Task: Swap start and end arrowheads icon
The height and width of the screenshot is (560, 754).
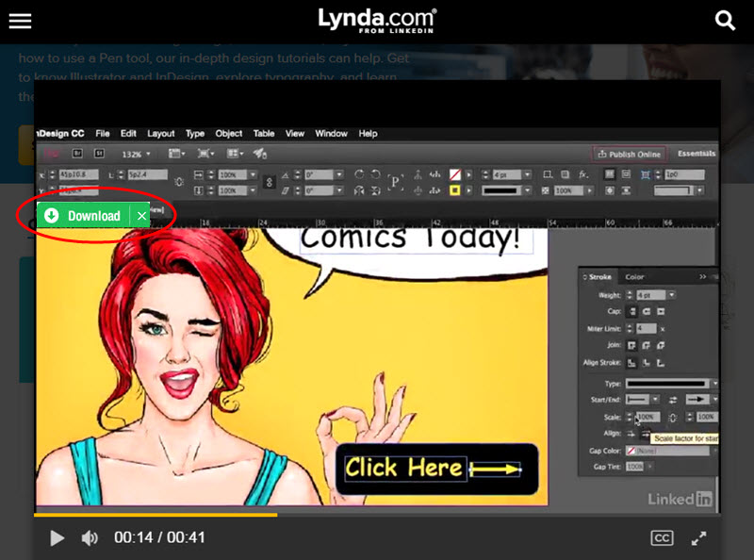Action: (x=673, y=400)
